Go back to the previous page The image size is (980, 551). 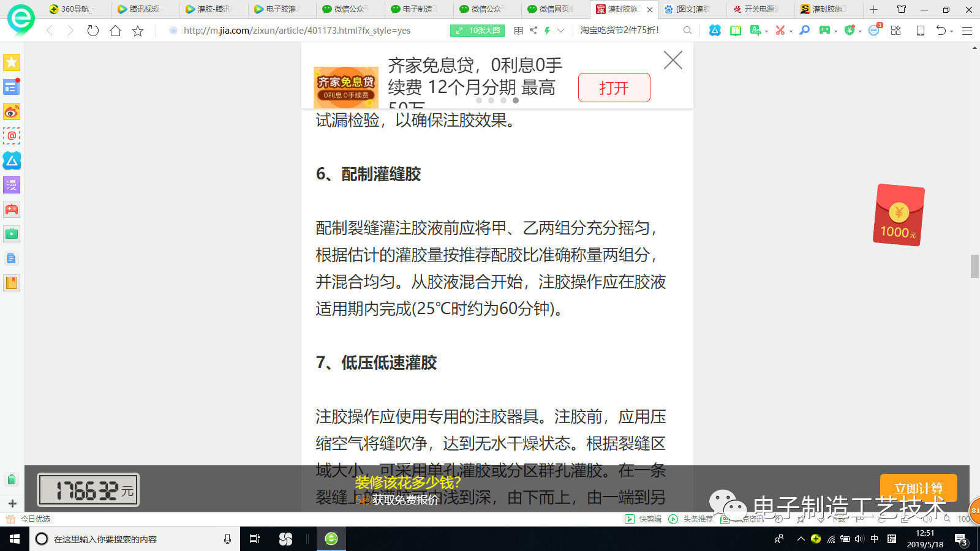coord(50,31)
